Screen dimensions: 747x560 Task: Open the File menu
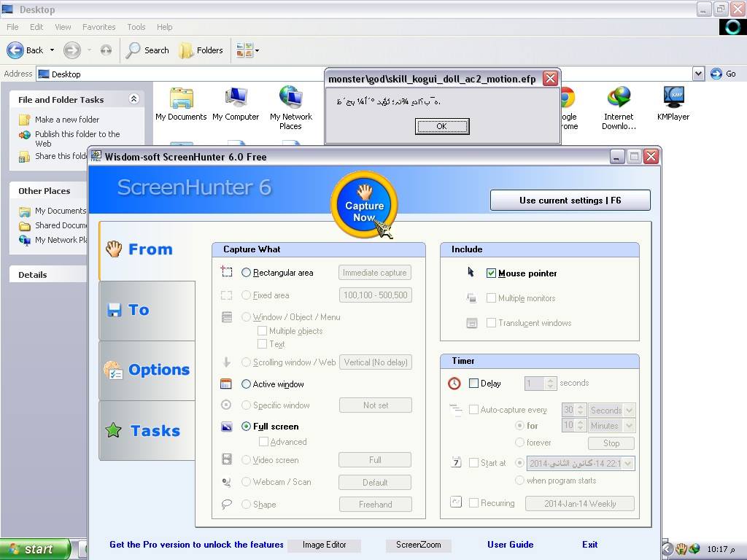tap(13, 27)
